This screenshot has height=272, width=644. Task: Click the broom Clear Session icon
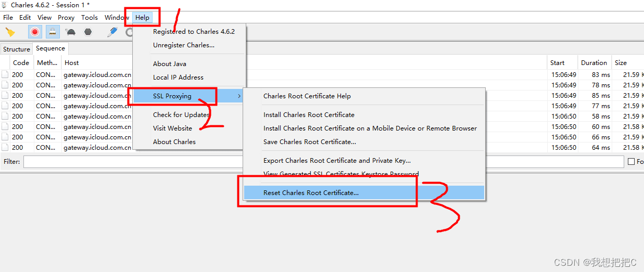point(10,32)
